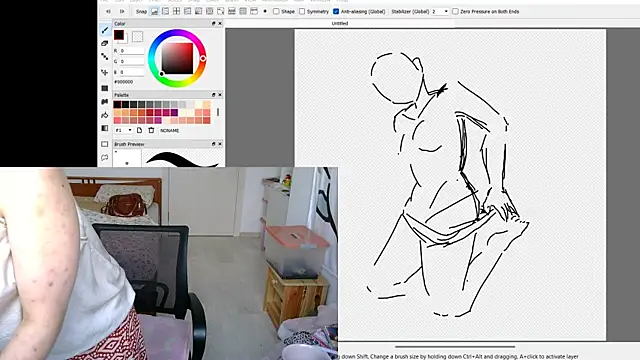The image size is (640, 360).
Task: Enable the curve snap
Action: click(221, 11)
